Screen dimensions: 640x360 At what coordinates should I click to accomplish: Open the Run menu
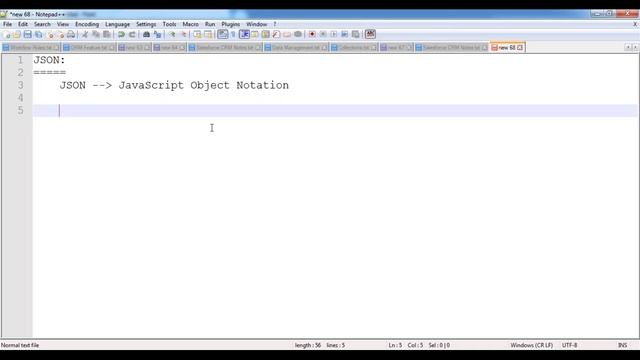click(x=210, y=24)
